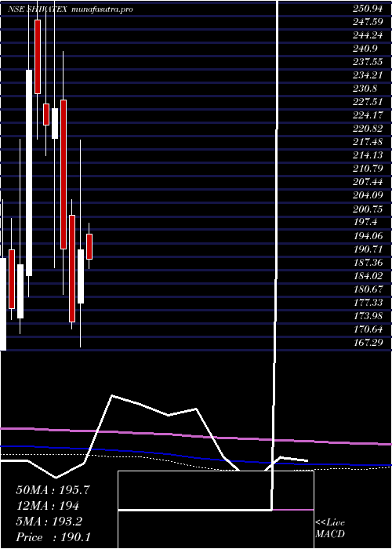Click price label 184.02
392x549 pixels.
click(368, 275)
